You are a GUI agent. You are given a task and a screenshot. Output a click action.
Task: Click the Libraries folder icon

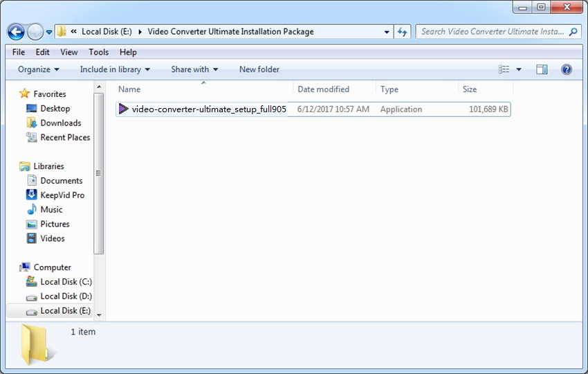click(25, 166)
